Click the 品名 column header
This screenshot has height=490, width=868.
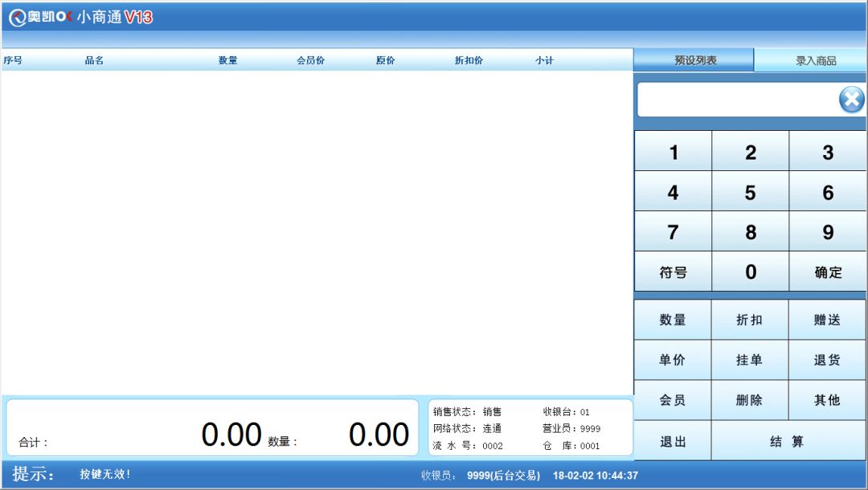coord(94,60)
